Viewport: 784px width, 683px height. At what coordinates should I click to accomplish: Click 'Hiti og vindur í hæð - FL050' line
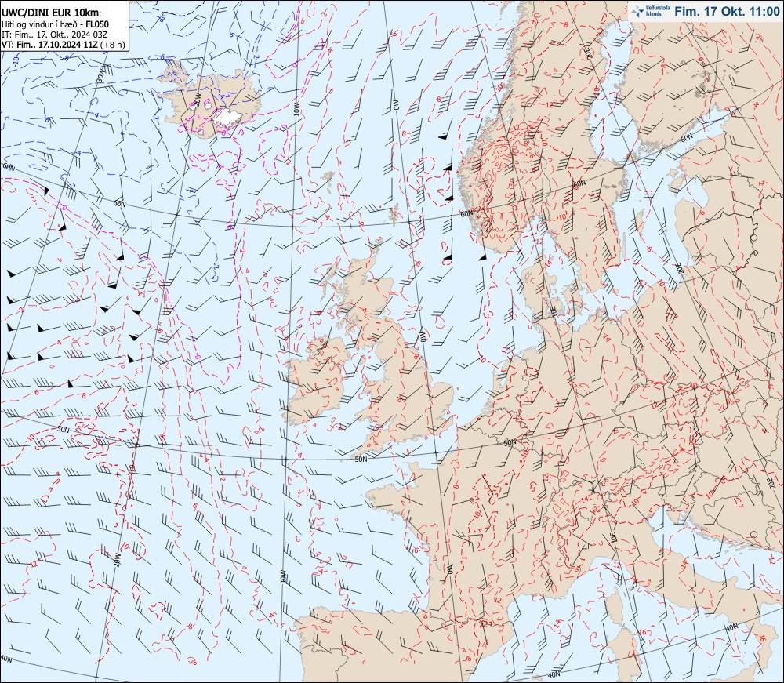[55, 24]
